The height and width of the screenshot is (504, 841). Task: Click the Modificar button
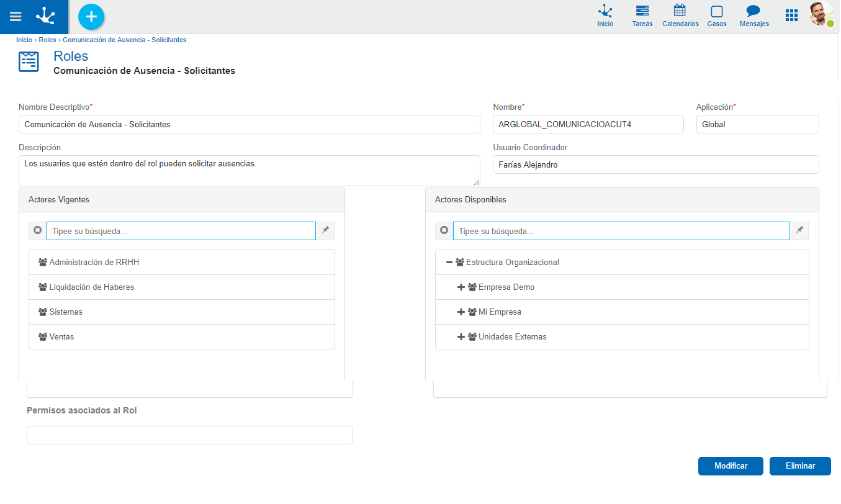point(731,466)
